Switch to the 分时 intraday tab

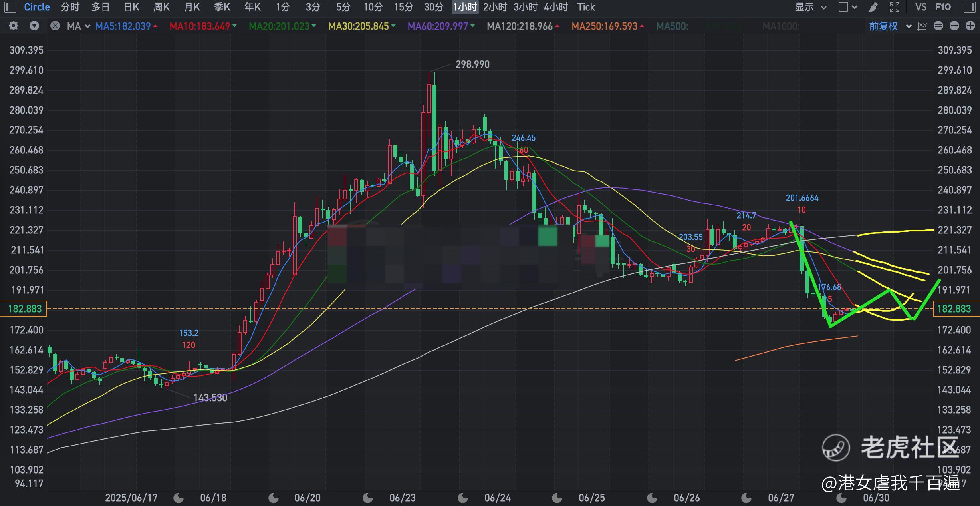[x=70, y=7]
